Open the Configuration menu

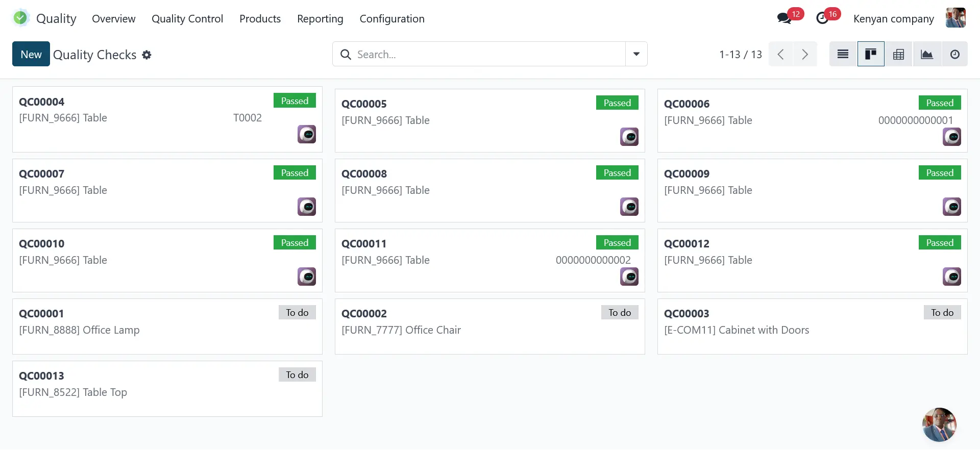[391, 19]
